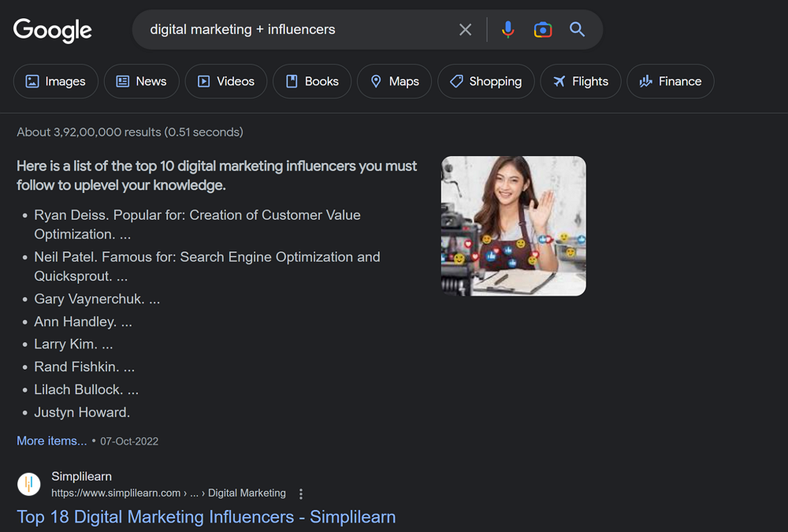Select the Flights filter chip
The height and width of the screenshot is (532, 788).
580,81
